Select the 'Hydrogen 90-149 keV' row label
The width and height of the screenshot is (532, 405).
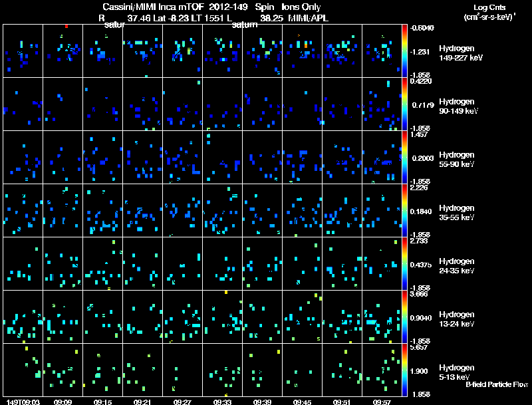point(458,106)
